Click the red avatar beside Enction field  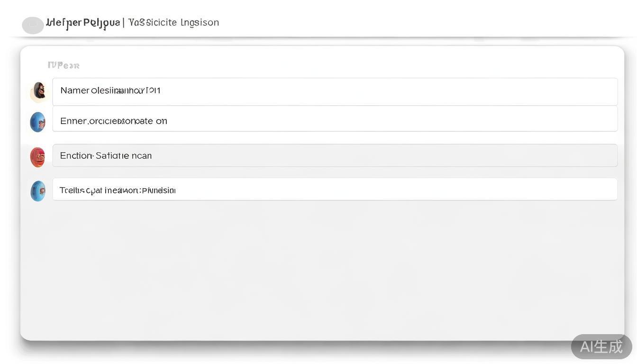37,157
